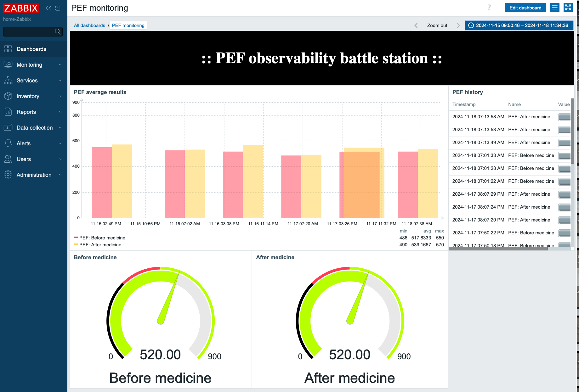
Task: Switch to the PEF monitoring breadcrumb tab
Action: pyautogui.click(x=128, y=25)
